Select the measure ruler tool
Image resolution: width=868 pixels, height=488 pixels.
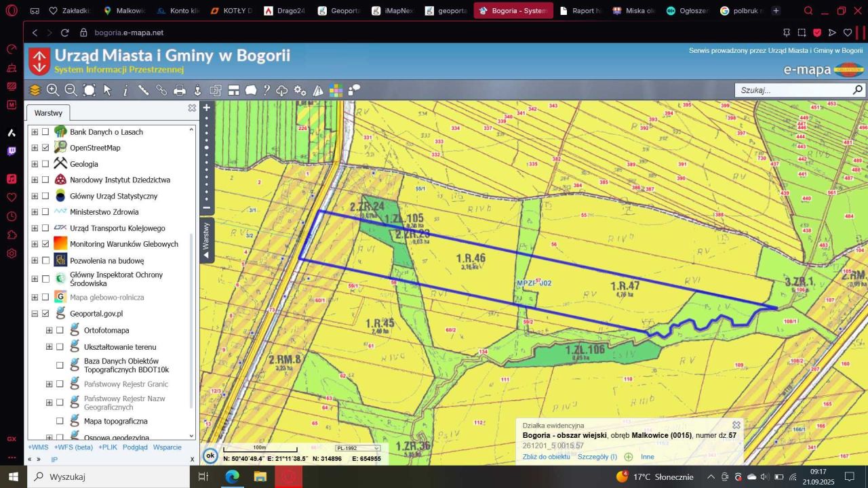143,90
